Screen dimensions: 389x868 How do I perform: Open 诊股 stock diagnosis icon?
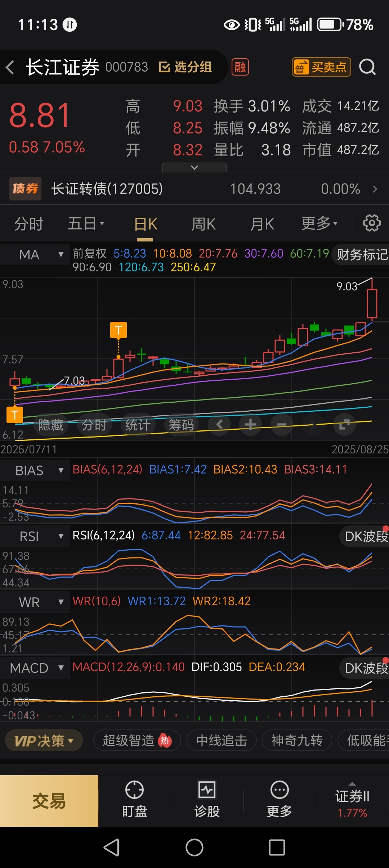pos(207,799)
